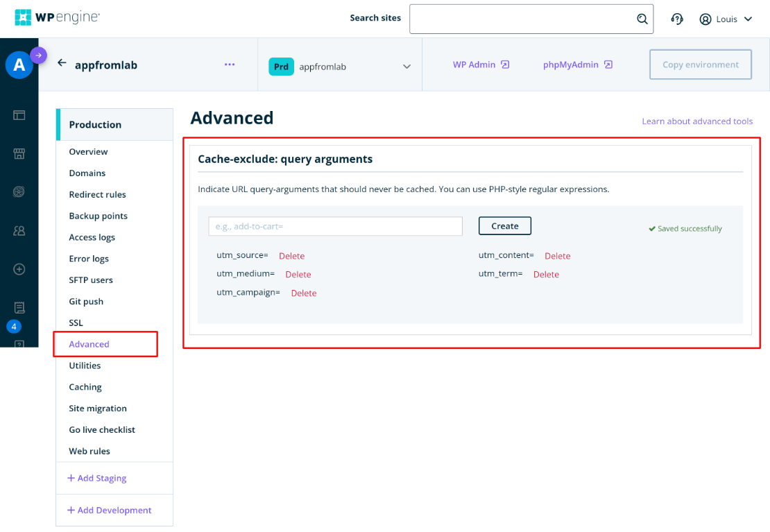Click the headset support icon

676,19
